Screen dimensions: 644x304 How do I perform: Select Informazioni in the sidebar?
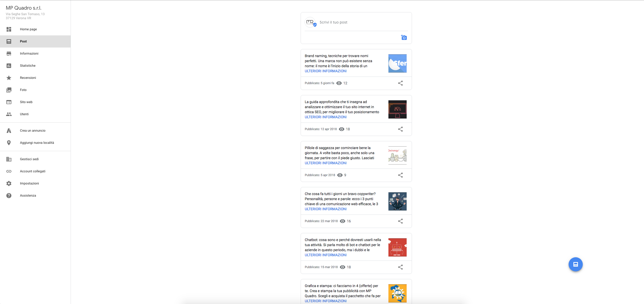point(35,54)
